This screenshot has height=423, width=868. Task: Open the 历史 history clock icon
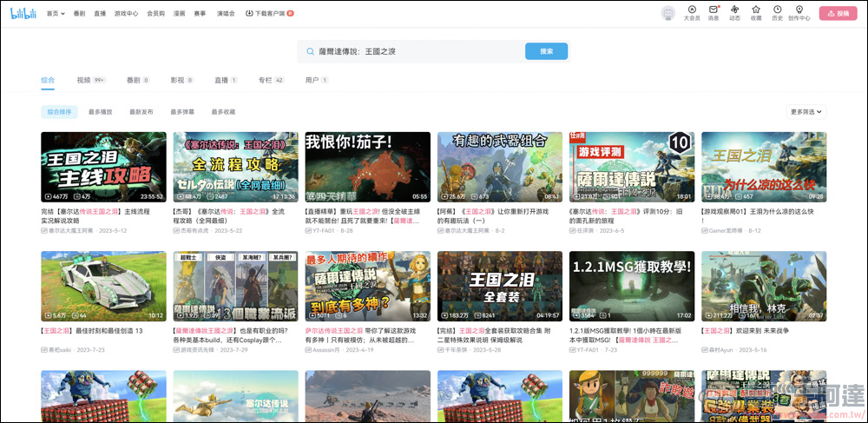point(777,13)
